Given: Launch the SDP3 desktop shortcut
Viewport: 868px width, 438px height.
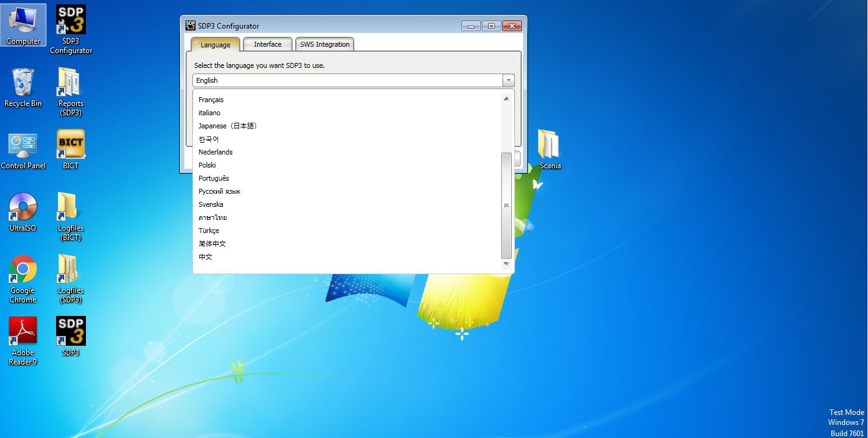Looking at the screenshot, I should (71, 336).
